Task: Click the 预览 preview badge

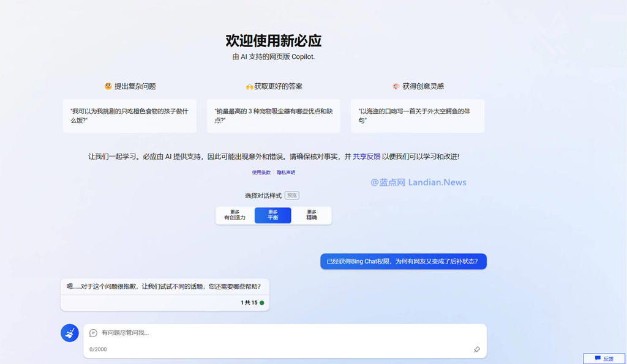Action: [x=292, y=195]
